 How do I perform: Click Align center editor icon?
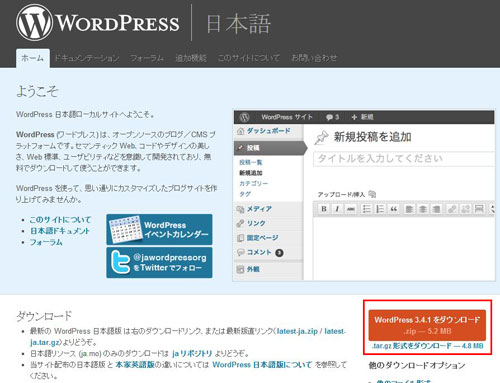pyautogui.click(x=423, y=209)
